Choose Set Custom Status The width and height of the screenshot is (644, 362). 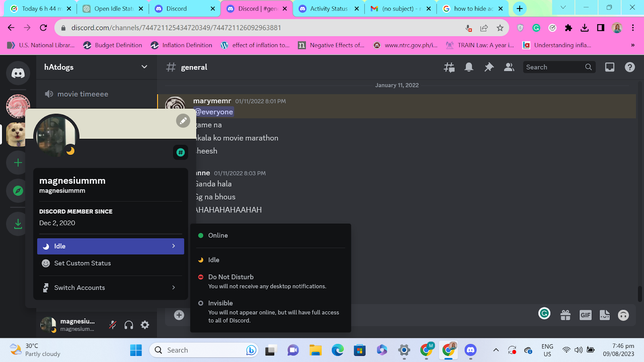[111, 263]
